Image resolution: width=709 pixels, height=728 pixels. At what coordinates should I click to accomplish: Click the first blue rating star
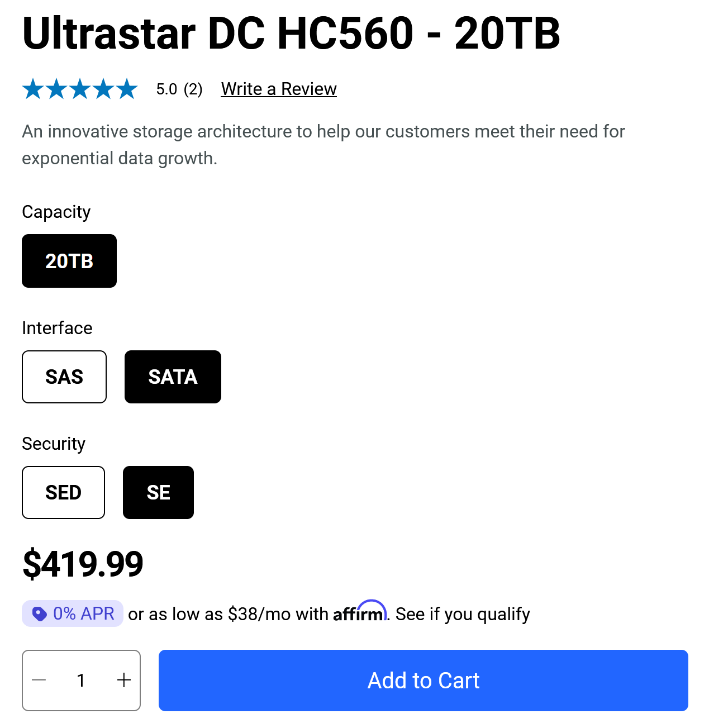pos(33,89)
